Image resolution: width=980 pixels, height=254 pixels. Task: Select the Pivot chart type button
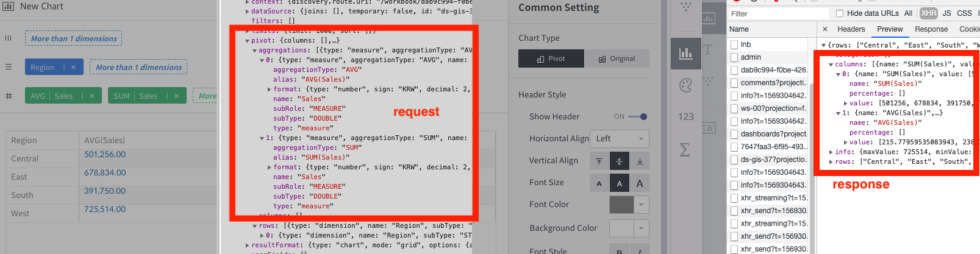point(551,59)
